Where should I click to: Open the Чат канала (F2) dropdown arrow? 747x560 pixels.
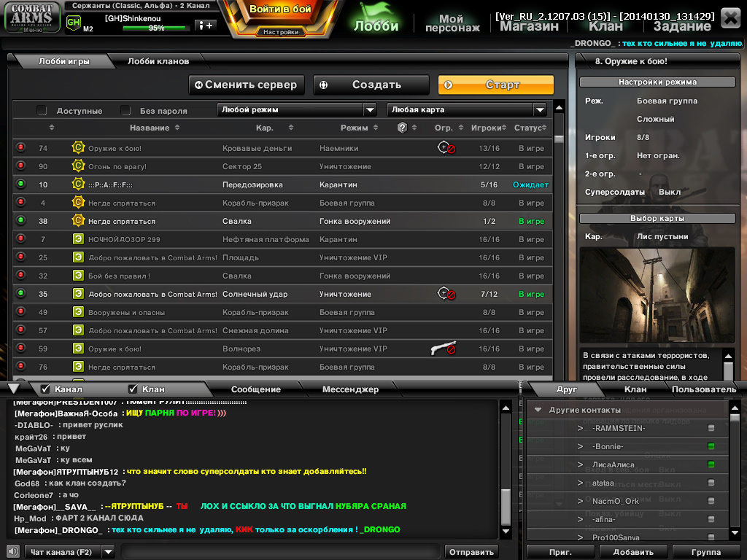click(109, 552)
